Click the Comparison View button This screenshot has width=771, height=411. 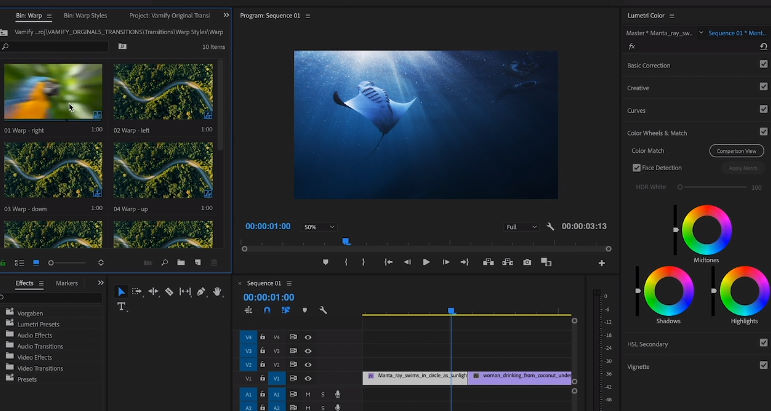(736, 151)
